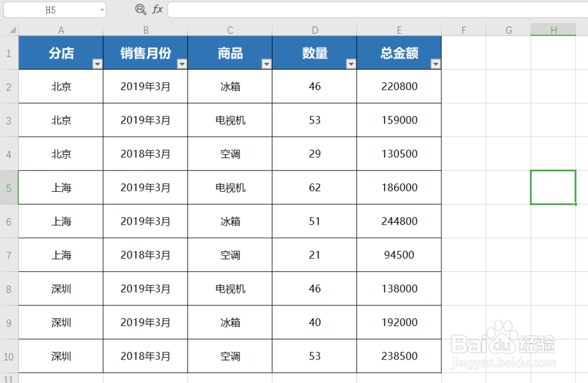Viewport: 588px width, 383px height.
Task: Select row 7 header
Action: 9,255
